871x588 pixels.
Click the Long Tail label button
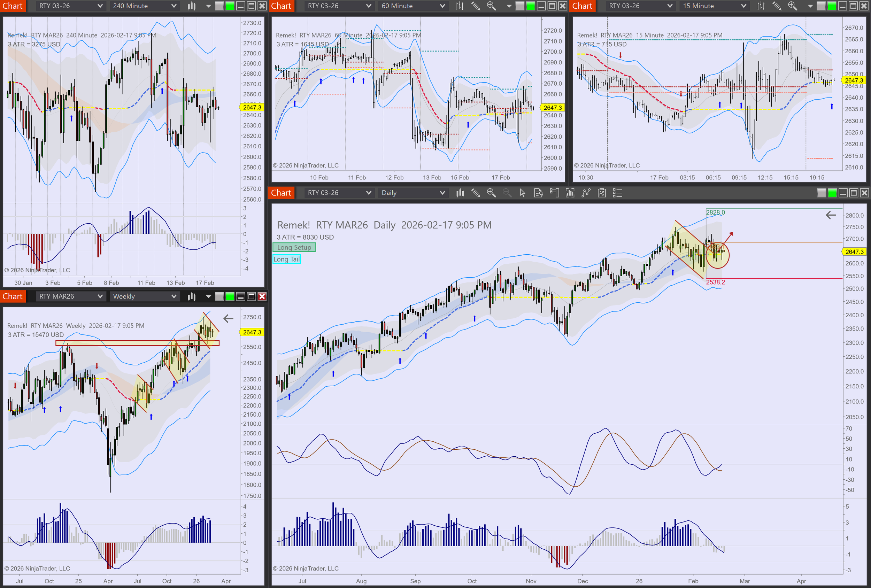[287, 259]
